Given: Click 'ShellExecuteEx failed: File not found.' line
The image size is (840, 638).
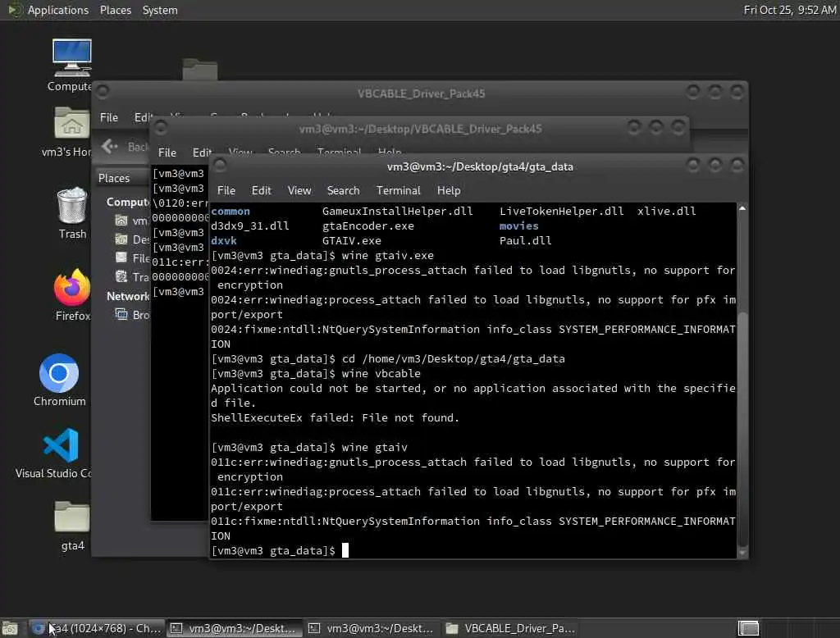Looking at the screenshot, I should [335, 418].
